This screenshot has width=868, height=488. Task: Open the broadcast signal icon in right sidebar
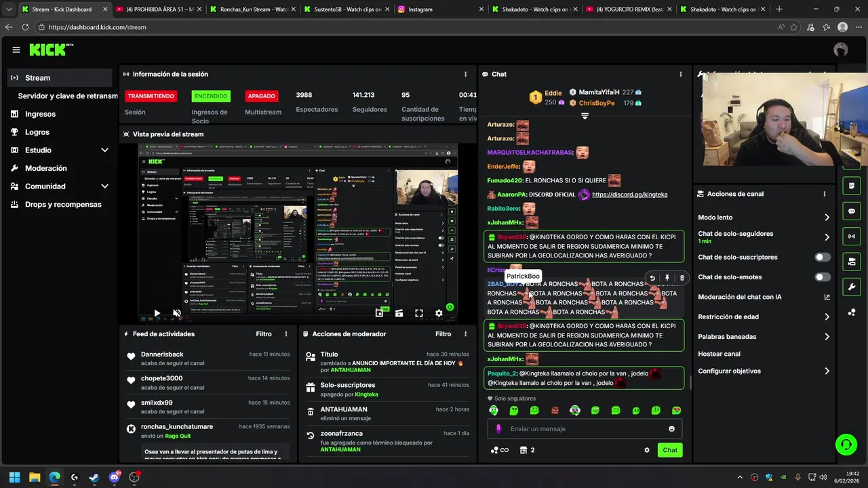(852, 236)
